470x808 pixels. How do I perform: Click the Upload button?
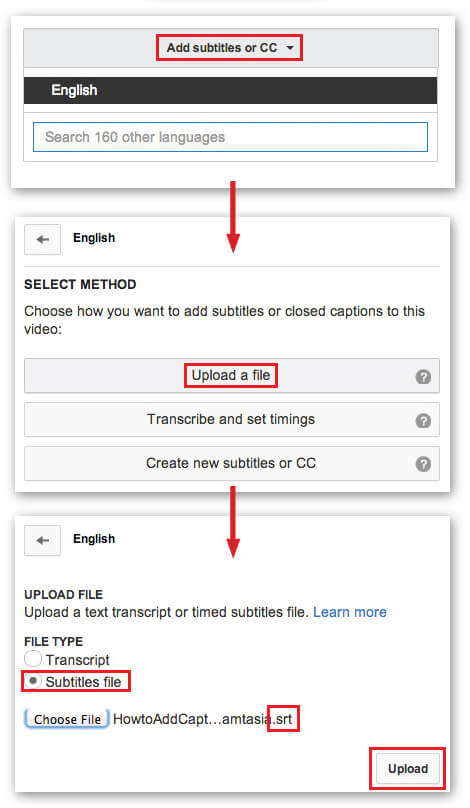408,769
